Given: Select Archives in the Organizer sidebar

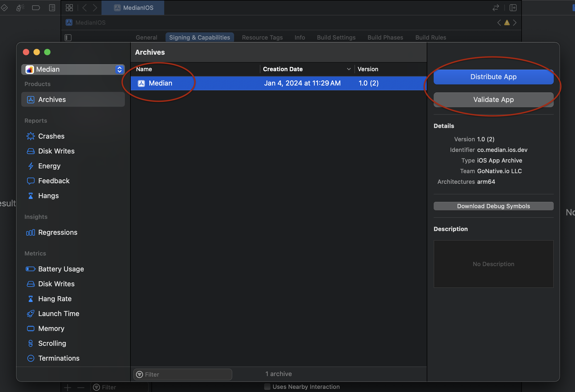Looking at the screenshot, I should [x=73, y=100].
